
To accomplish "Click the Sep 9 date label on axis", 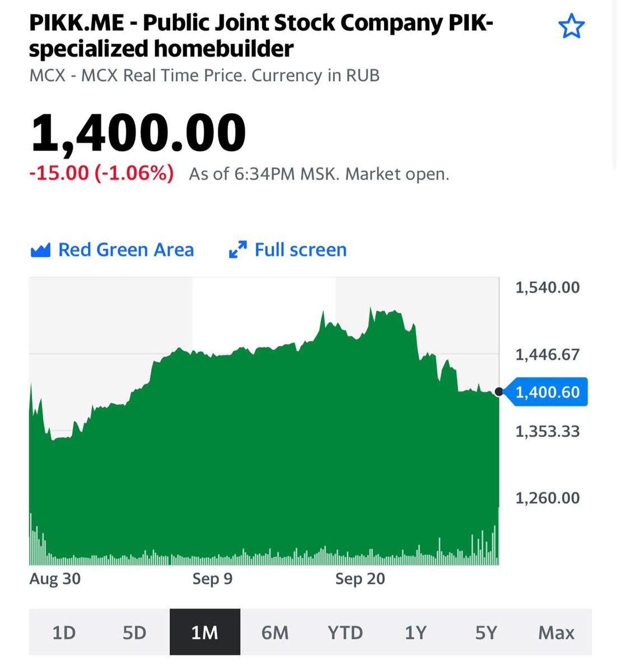I will 212,578.
